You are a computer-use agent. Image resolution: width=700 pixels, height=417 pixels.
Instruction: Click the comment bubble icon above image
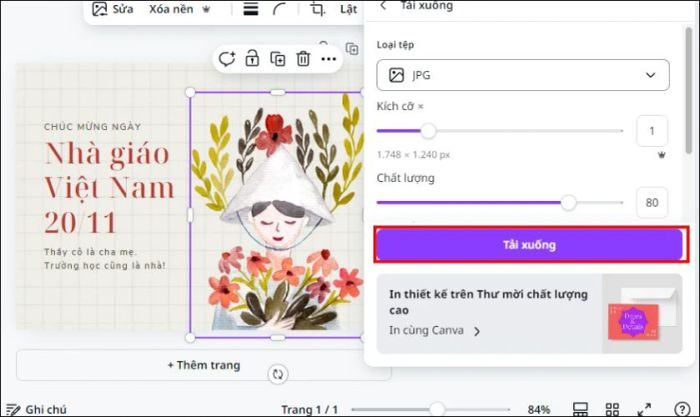pos(227,58)
